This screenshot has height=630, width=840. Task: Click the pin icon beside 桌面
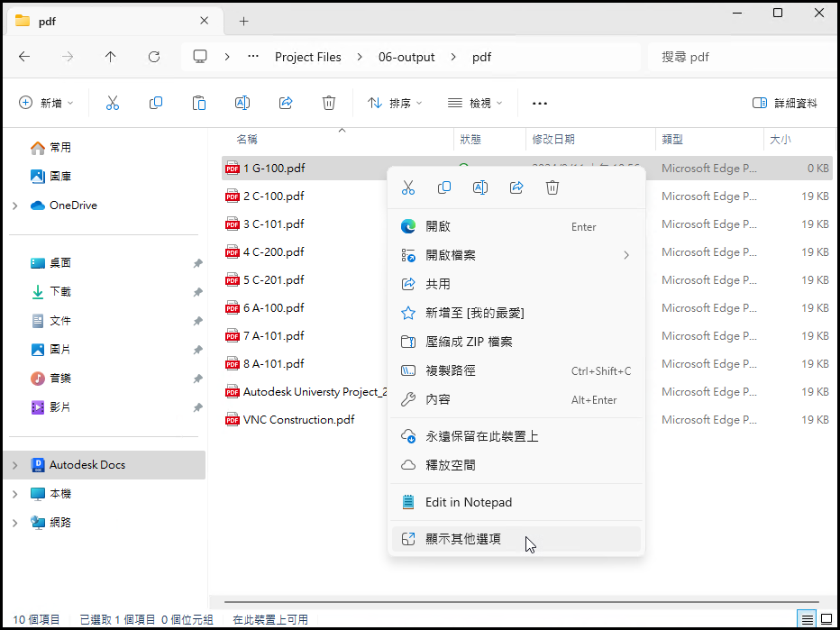197,263
